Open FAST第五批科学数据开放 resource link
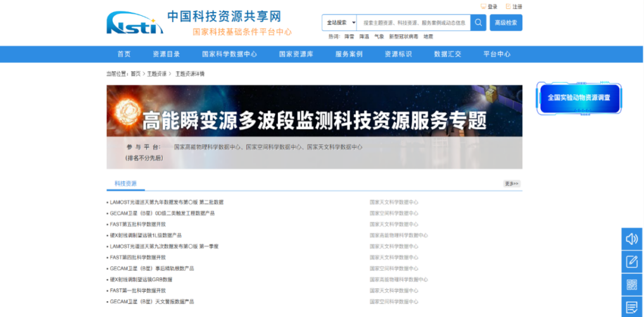This screenshot has height=317, width=644. pyautogui.click(x=138, y=225)
